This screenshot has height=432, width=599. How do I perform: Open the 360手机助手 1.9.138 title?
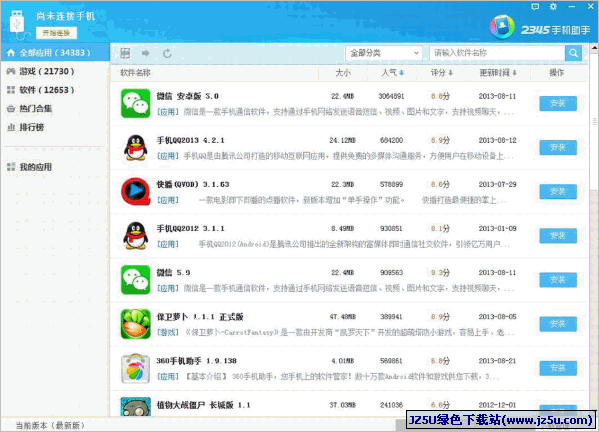196,361
